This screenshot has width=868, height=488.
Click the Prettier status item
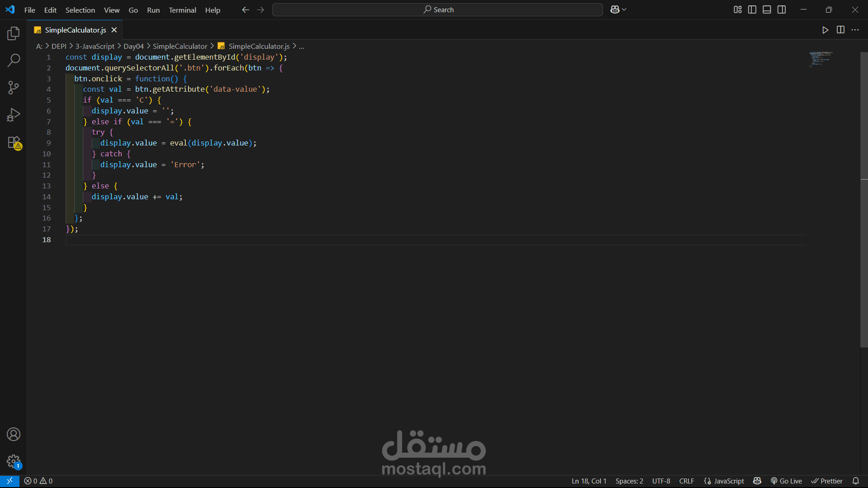826,481
